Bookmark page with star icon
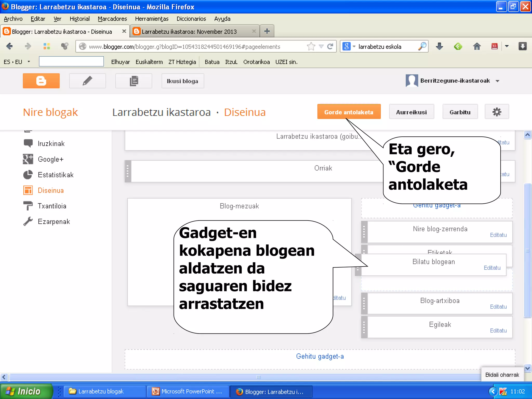 coord(311,46)
